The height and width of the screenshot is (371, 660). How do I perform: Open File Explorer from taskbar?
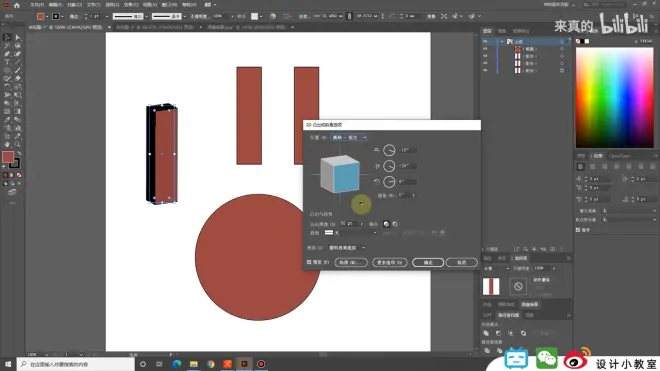point(194,364)
